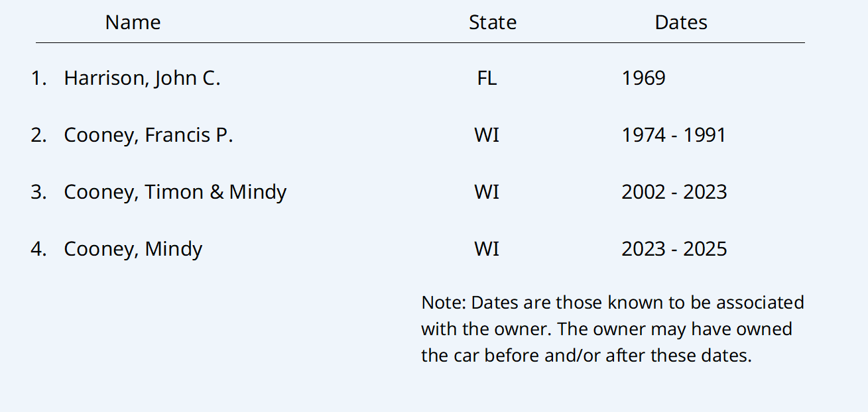The width and height of the screenshot is (868, 412).
Task: Click WI state in Timon & Mindy's row
Action: point(487,192)
